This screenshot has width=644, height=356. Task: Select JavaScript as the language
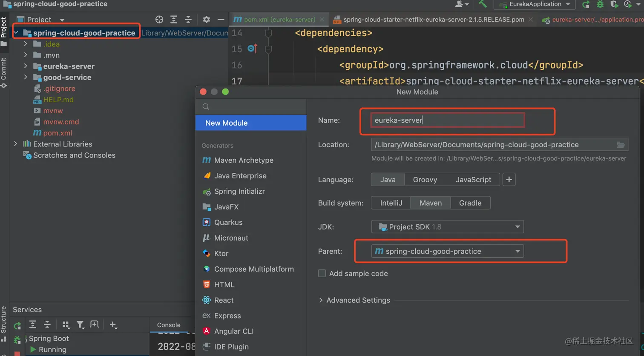pyautogui.click(x=473, y=180)
